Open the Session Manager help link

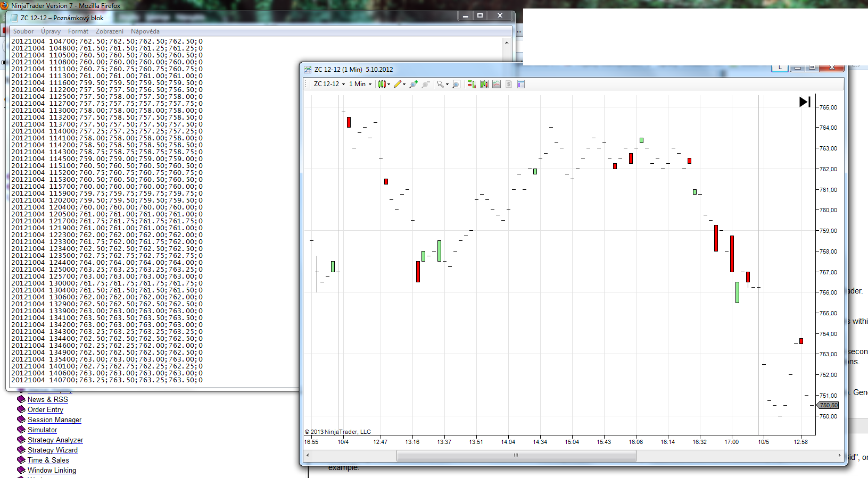(x=54, y=420)
